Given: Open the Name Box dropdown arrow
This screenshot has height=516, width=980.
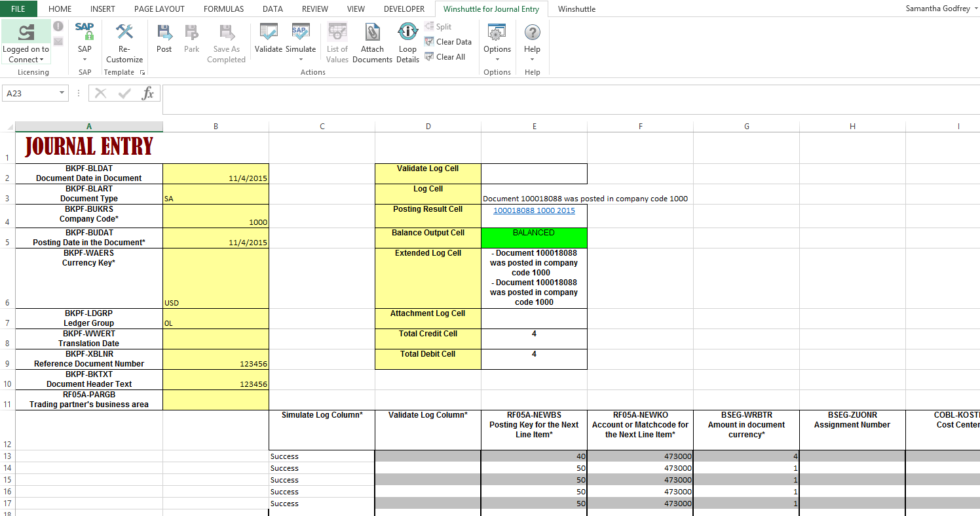Looking at the screenshot, I should click(62, 93).
